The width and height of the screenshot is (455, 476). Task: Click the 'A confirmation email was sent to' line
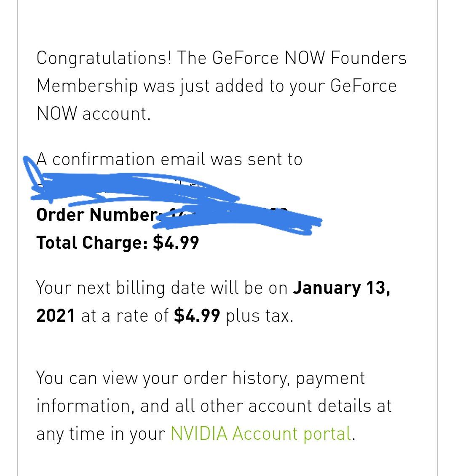(169, 159)
